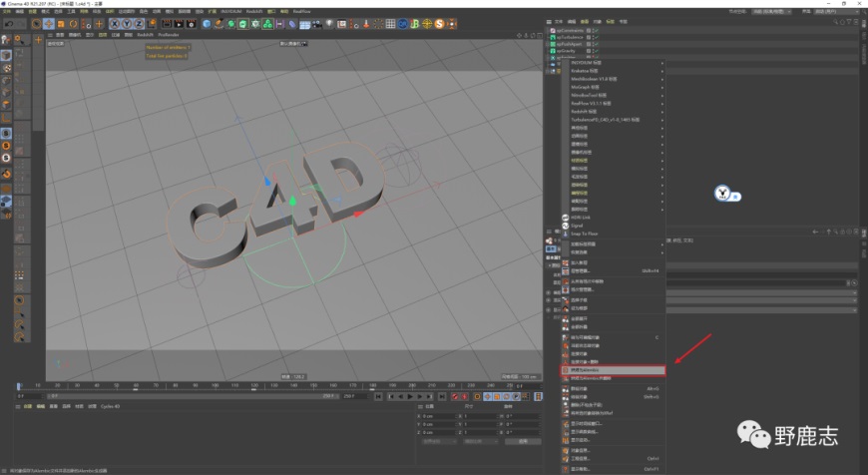Select xpConstraints in object manager
Viewport: 868px width, 475px height.
(x=570, y=31)
